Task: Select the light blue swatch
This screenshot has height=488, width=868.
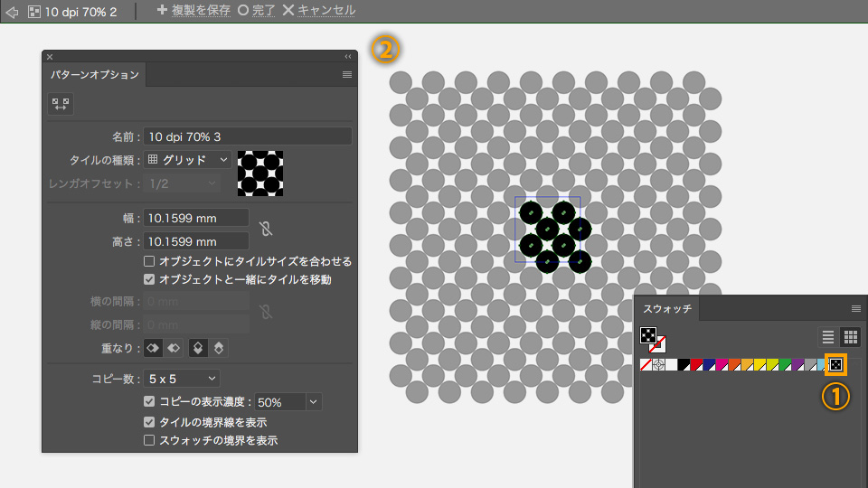Action: pos(821,364)
